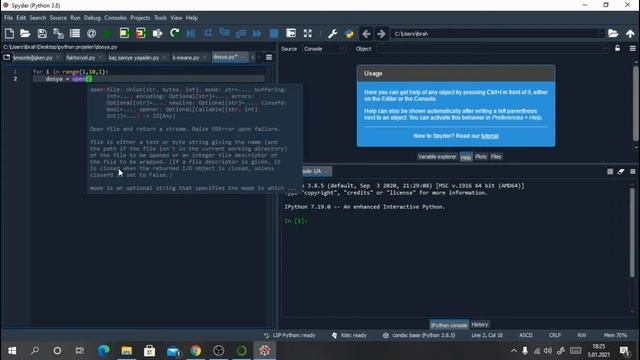Go forward with the right arrow icon

click(381, 33)
